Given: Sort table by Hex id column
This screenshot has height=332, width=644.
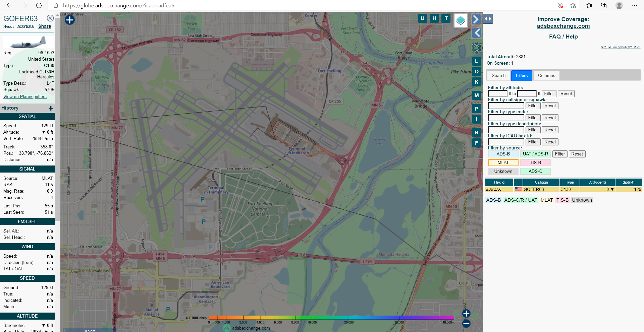Looking at the screenshot, I should pos(499,182).
